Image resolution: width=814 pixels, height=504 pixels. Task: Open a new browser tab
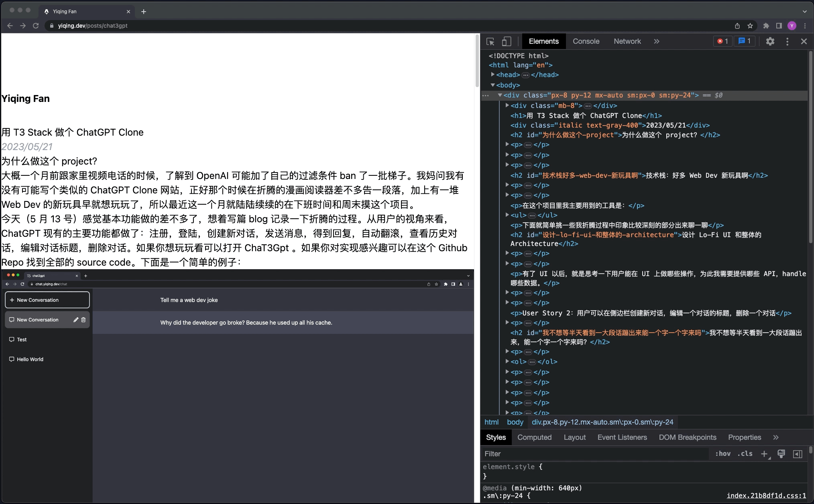[x=144, y=12]
